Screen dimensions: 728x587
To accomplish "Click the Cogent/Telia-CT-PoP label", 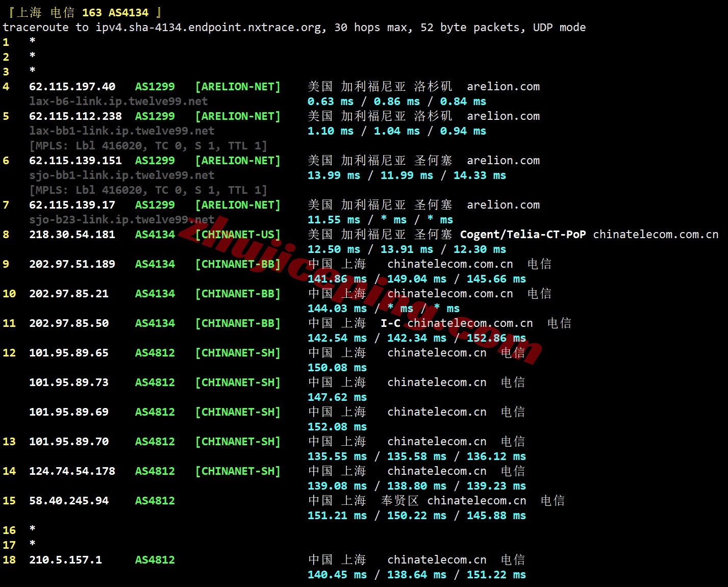I will (x=522, y=235).
